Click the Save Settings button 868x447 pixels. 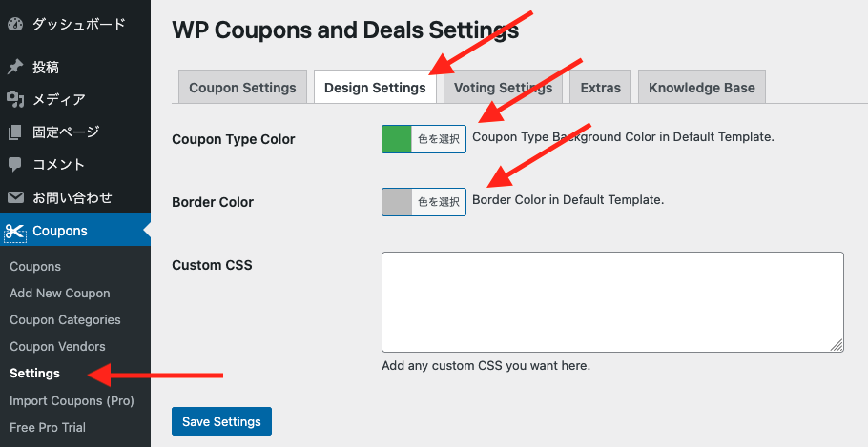pyautogui.click(x=221, y=421)
